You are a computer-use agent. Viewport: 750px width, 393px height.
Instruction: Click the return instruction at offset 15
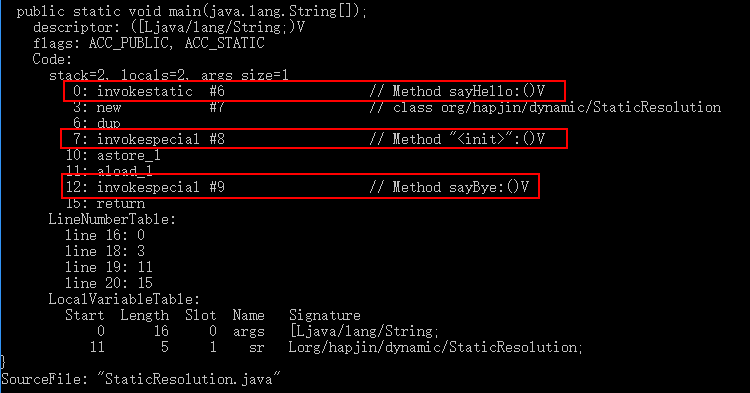point(105,203)
